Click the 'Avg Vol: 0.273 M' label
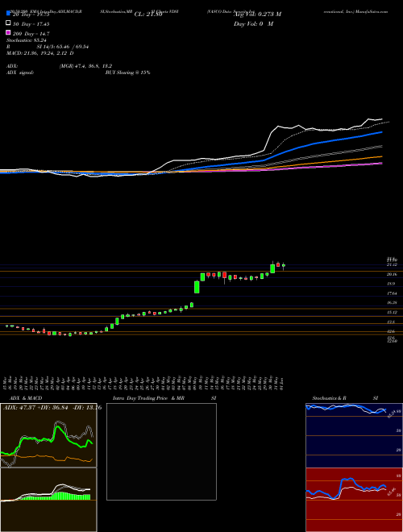The height and width of the screenshot is (532, 403). point(258,15)
